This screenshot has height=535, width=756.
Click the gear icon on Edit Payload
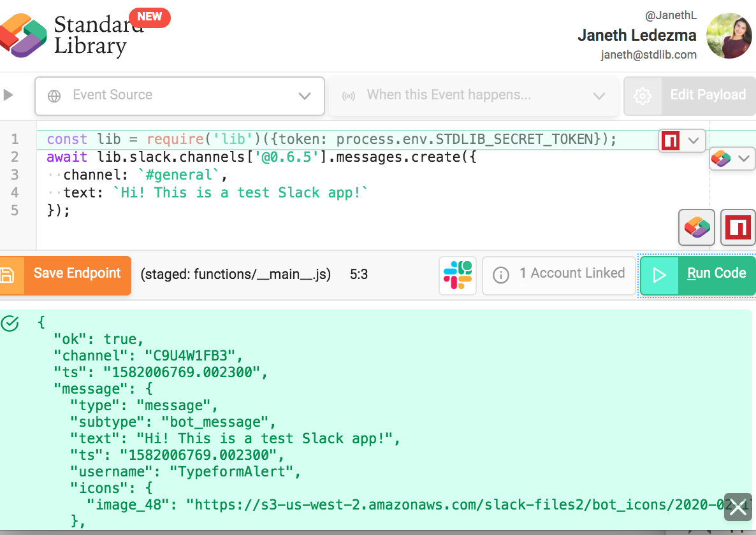click(x=642, y=96)
